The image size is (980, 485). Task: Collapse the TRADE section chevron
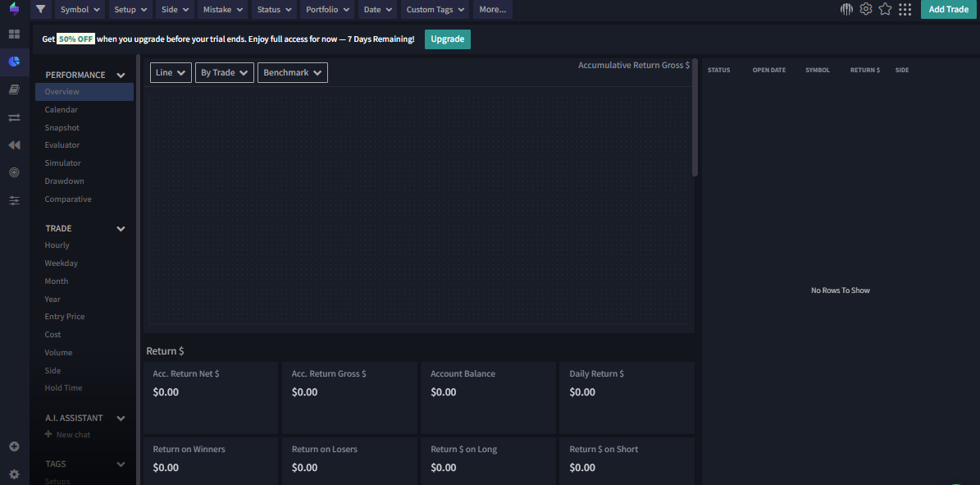click(121, 228)
